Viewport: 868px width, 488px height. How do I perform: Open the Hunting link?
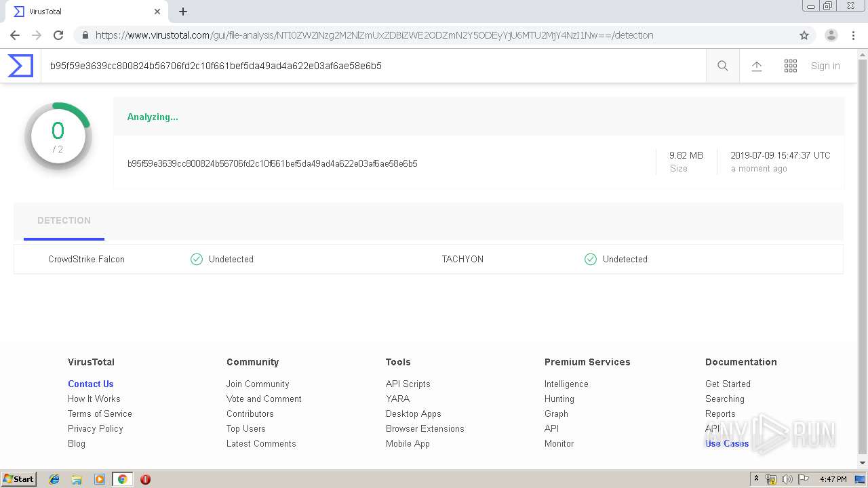point(559,399)
